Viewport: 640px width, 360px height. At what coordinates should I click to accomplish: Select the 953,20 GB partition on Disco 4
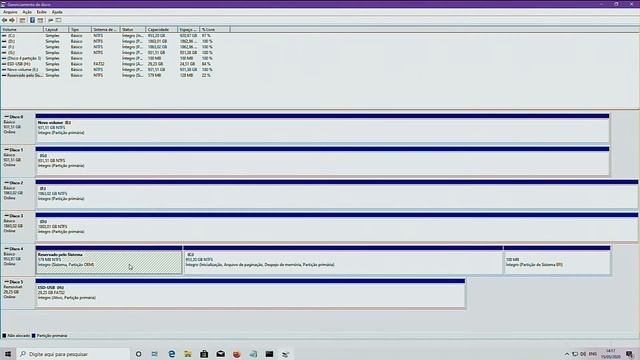point(343,260)
